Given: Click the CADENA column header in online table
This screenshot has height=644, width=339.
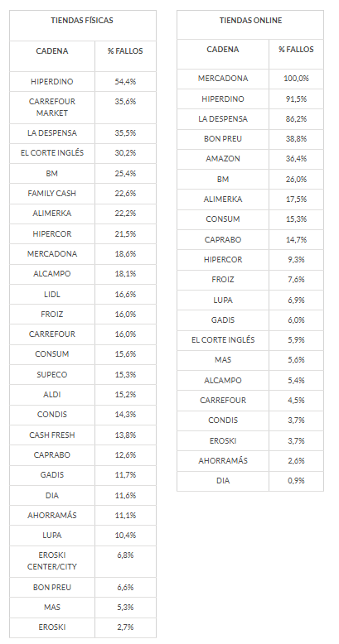Looking at the screenshot, I should pos(223,50).
